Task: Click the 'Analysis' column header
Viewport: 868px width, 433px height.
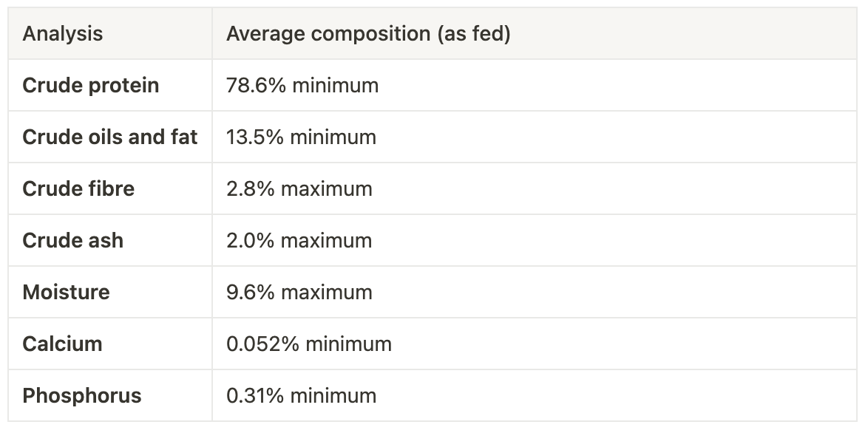Action: click(63, 34)
